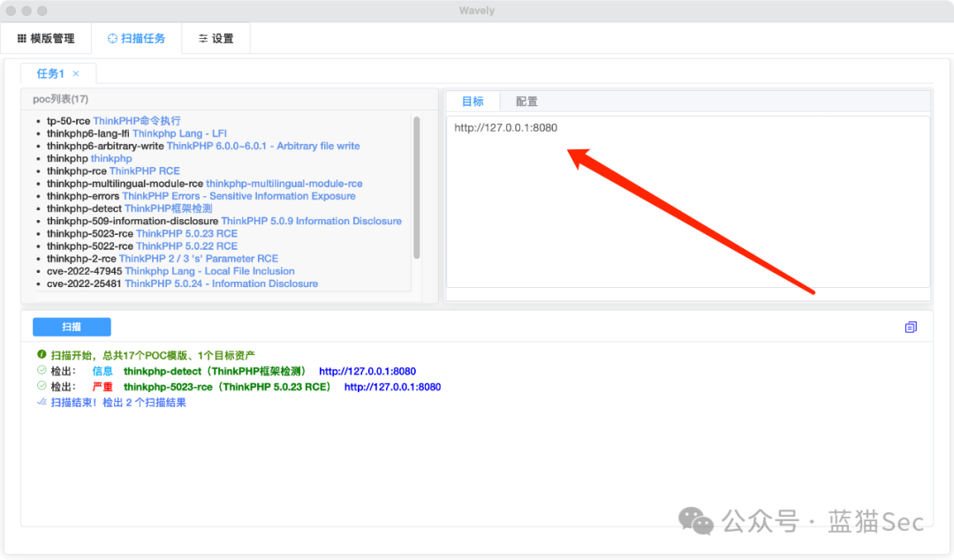Open ThinkPHP 5.0.23 RCE link

(x=186, y=234)
